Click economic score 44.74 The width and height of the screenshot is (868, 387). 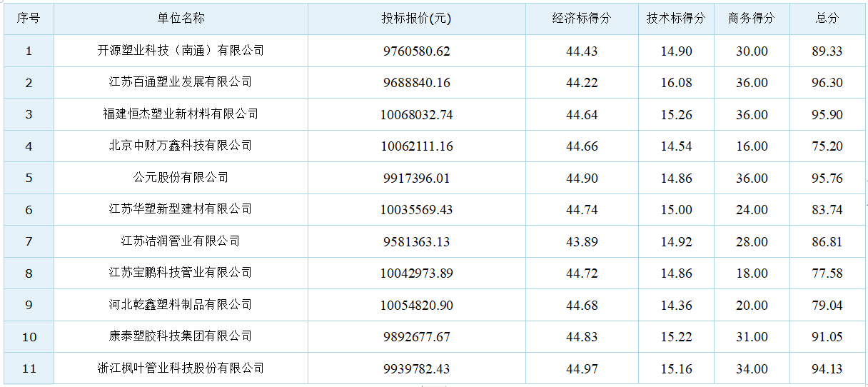coord(582,210)
